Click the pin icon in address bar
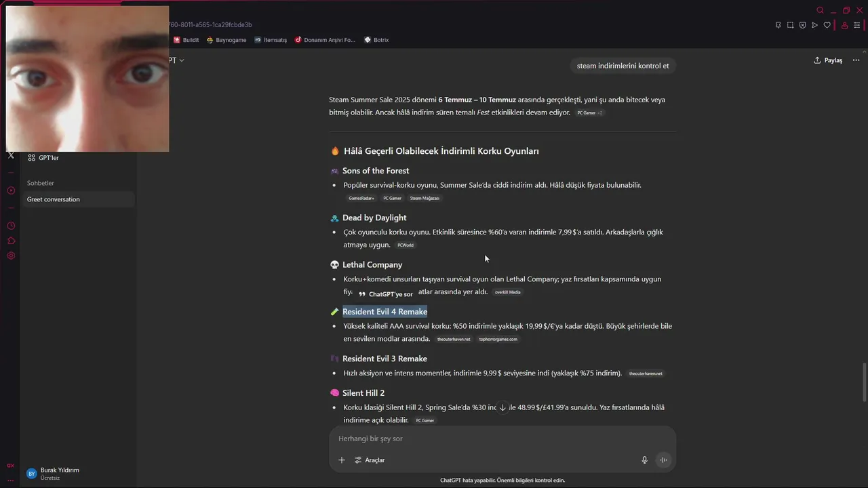Screen dimensions: 868x488 click(x=778, y=25)
